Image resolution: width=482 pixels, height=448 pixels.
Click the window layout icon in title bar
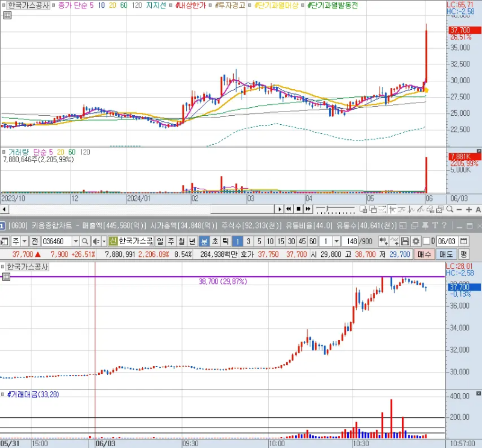click(x=403, y=226)
